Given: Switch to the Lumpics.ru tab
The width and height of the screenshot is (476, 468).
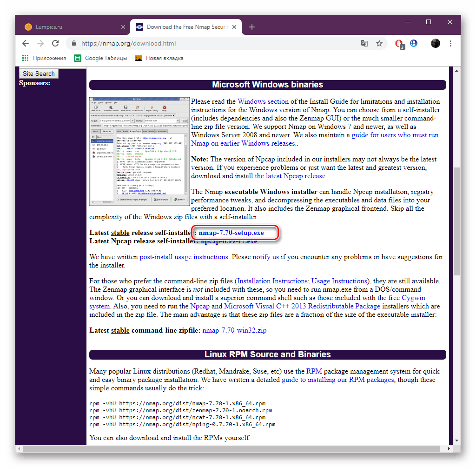Looking at the screenshot, I should coord(71,27).
